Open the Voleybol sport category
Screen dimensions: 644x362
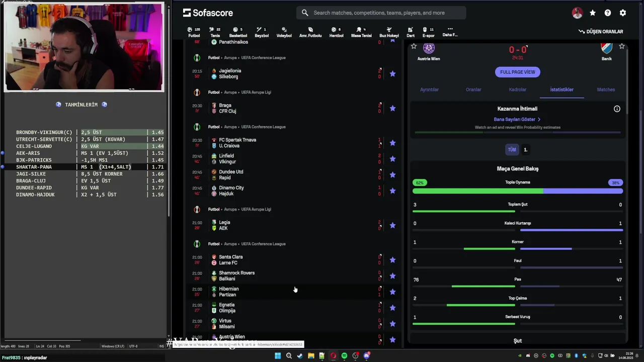click(284, 32)
